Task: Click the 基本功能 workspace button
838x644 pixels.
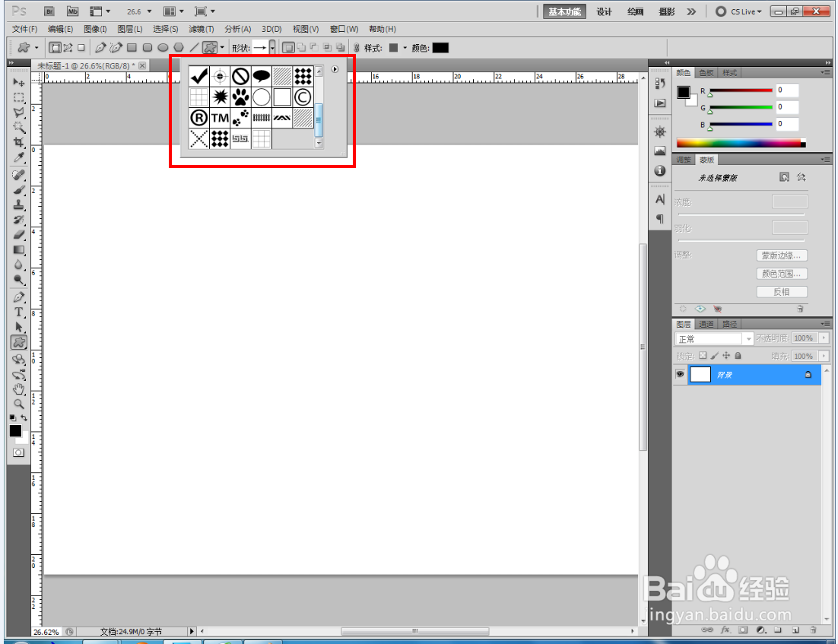Action: [564, 11]
